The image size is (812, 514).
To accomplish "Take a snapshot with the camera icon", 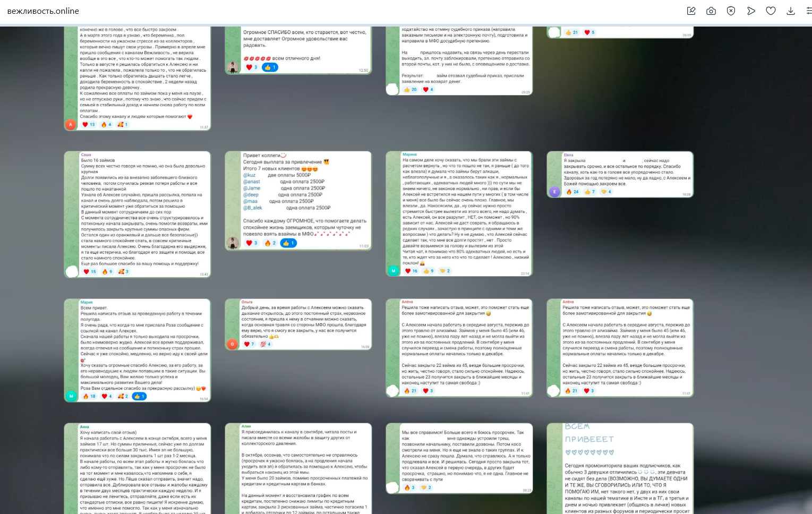I will pos(711,11).
